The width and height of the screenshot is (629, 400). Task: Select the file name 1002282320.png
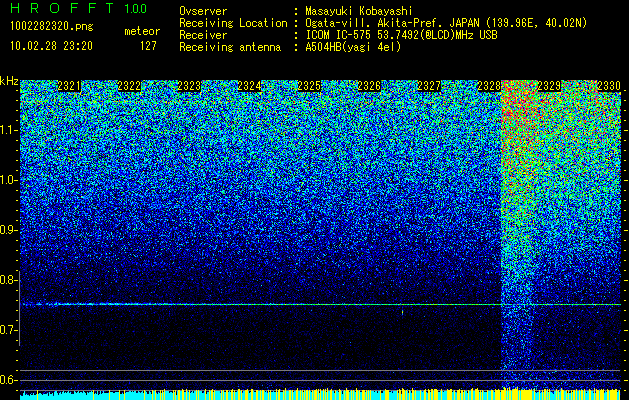click(x=51, y=26)
